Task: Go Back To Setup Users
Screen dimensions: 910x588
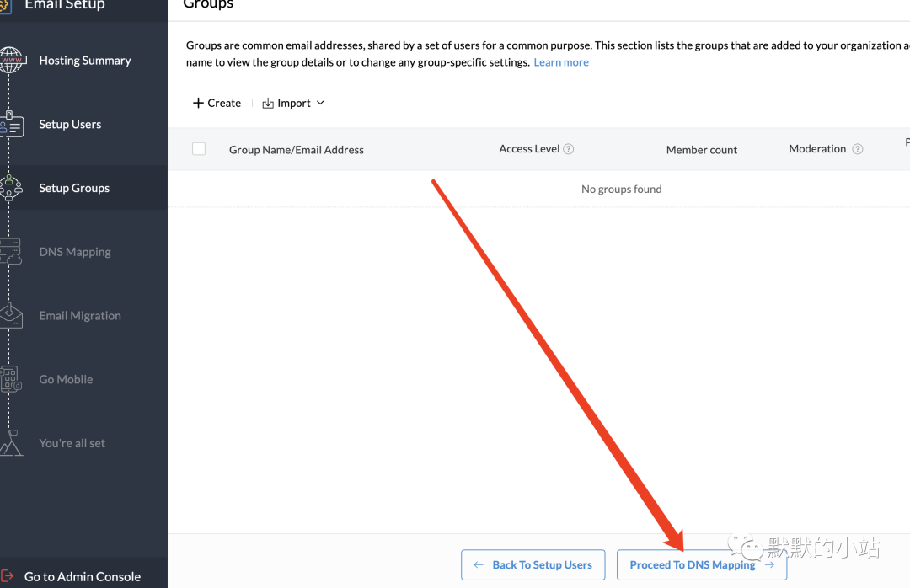Action: coord(533,564)
